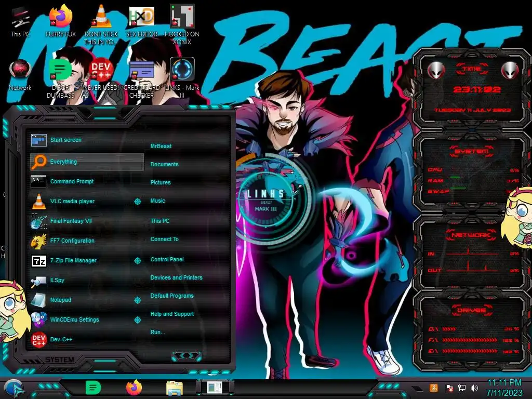Open the SEX EDITOR HxD shortcut
This screenshot has width=532, height=399.
(142, 21)
